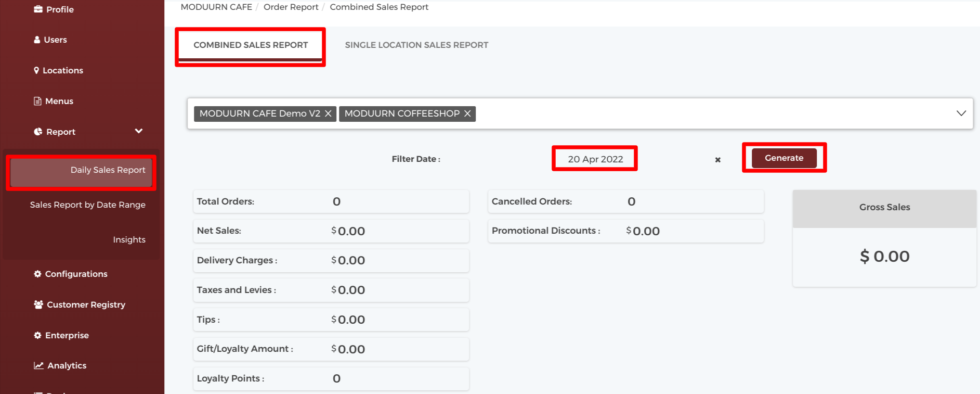Screen dimensions: 980x394
Task: Click the Analytics chart icon
Action: [x=38, y=365]
